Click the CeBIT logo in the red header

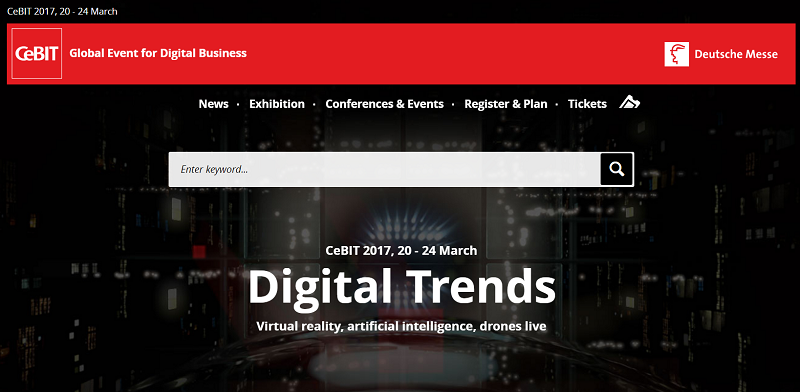(x=37, y=54)
